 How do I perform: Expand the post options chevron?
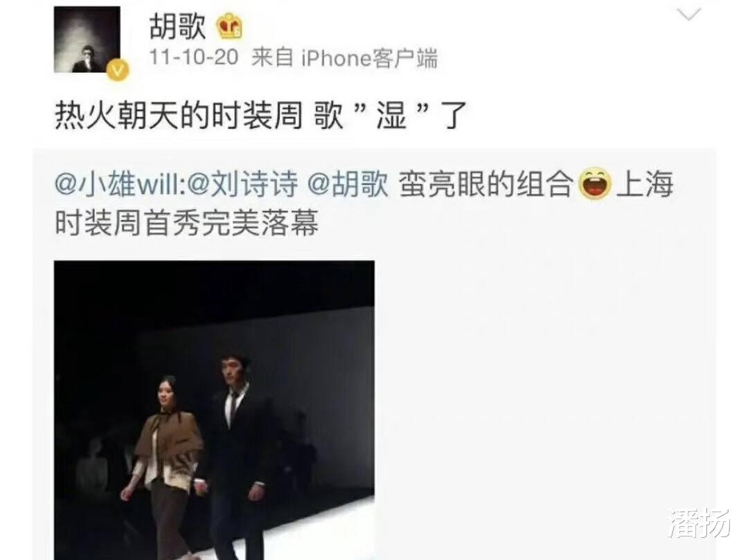689,15
